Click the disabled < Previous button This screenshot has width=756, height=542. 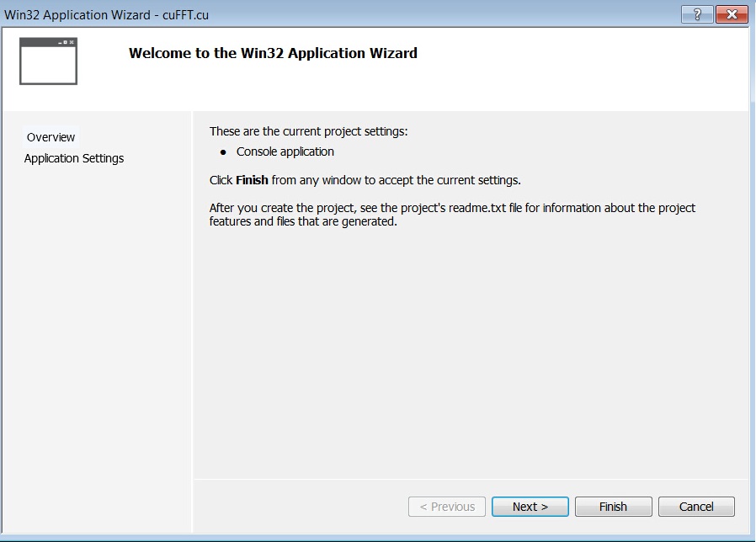[x=447, y=507]
